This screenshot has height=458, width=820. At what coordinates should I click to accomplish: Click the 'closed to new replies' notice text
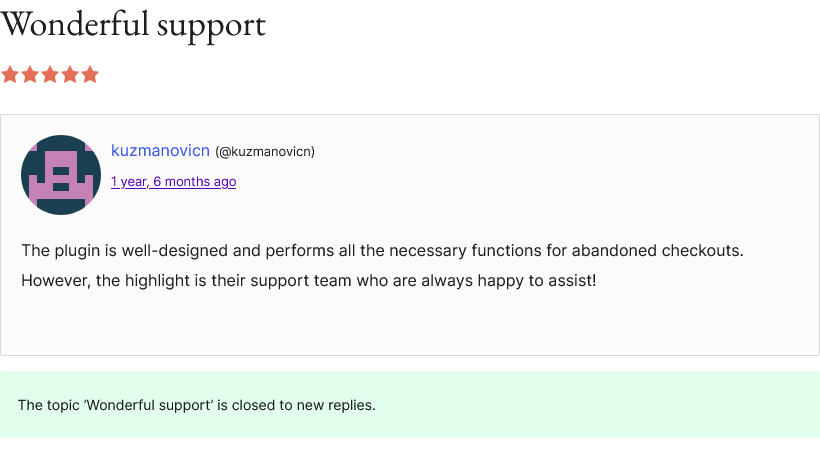[x=196, y=405]
